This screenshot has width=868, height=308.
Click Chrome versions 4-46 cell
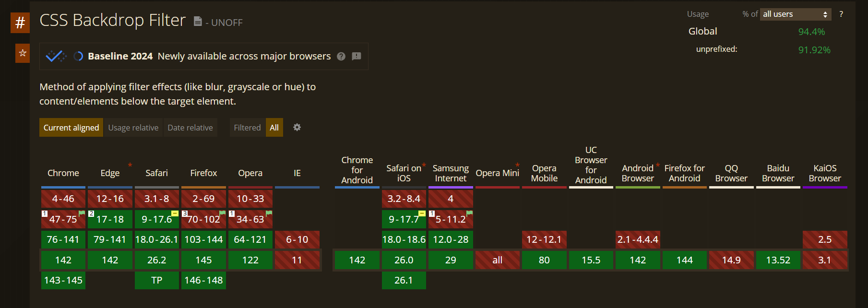(63, 199)
